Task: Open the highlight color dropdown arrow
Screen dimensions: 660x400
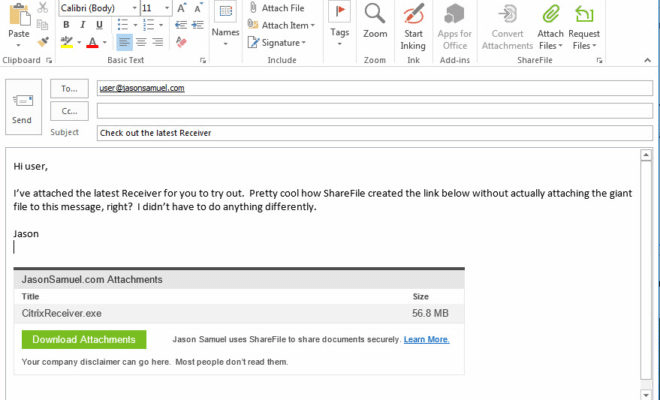Action: point(79,42)
